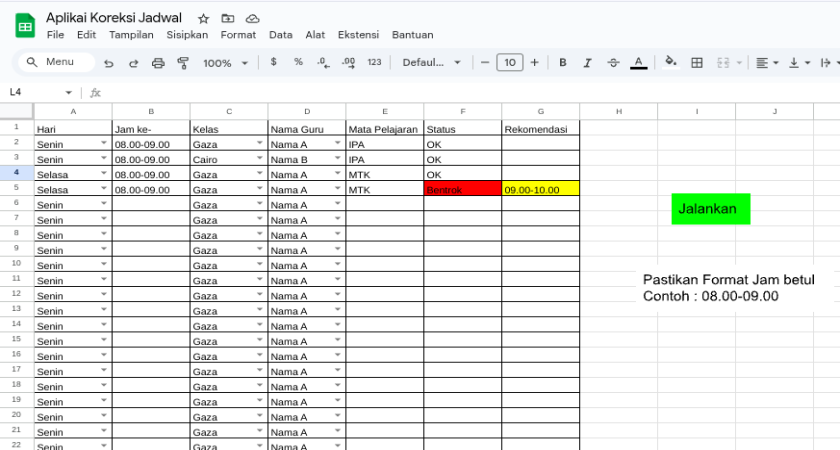Click the font size input field
The image size is (840, 450).
510,62
